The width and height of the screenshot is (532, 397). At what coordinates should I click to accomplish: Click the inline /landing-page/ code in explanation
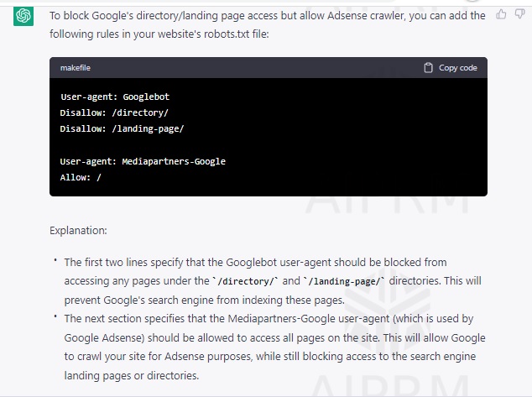342,281
